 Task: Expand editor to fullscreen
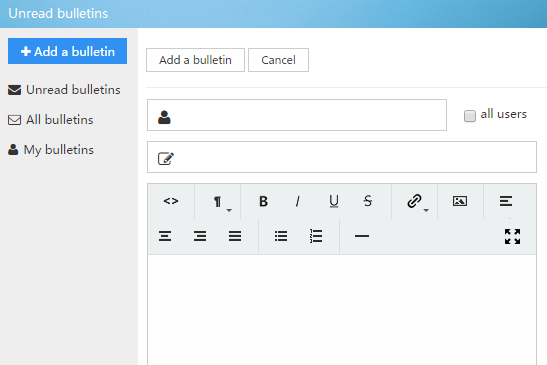pyautogui.click(x=512, y=236)
